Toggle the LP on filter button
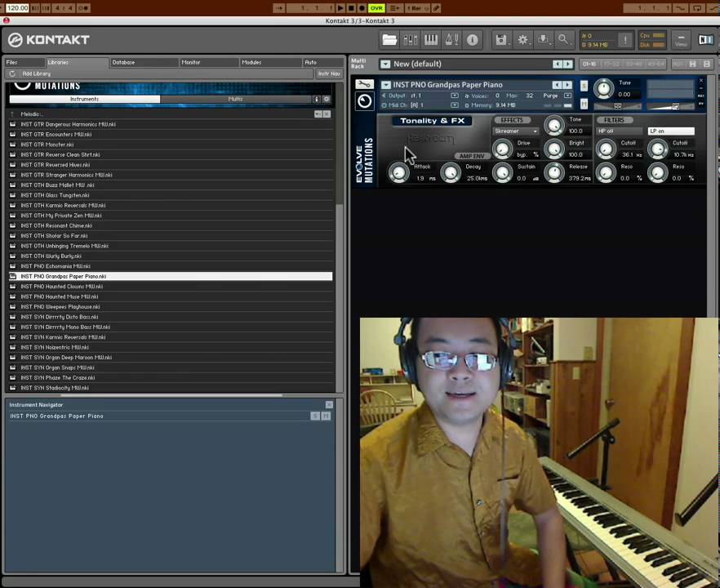Image resolution: width=720 pixels, height=588 pixels. pyautogui.click(x=671, y=131)
